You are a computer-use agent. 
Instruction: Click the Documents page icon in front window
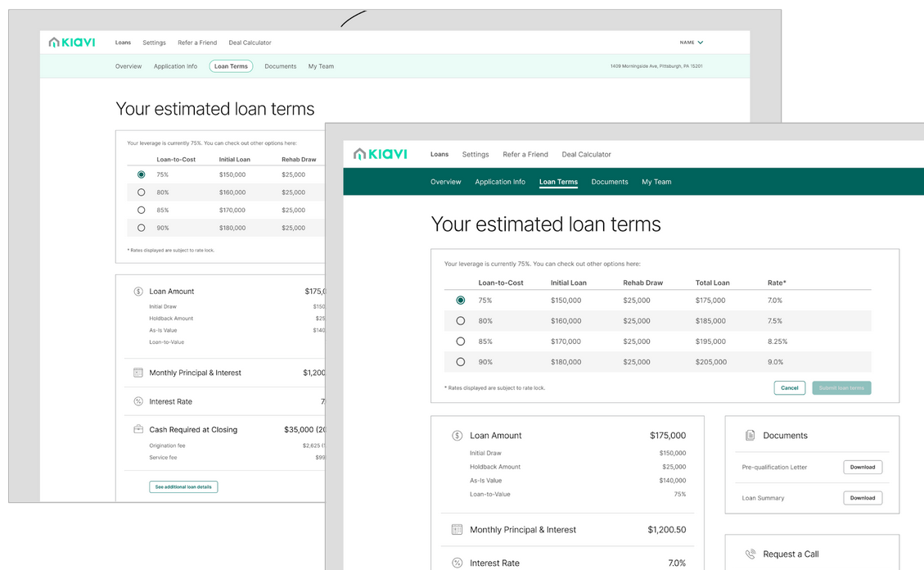tap(750, 435)
